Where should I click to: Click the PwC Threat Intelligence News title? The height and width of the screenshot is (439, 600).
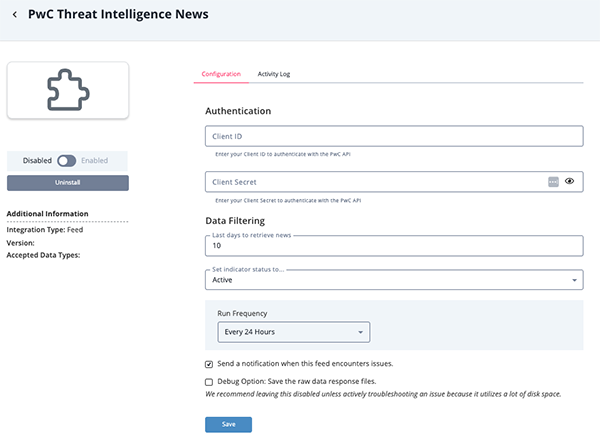coord(118,15)
